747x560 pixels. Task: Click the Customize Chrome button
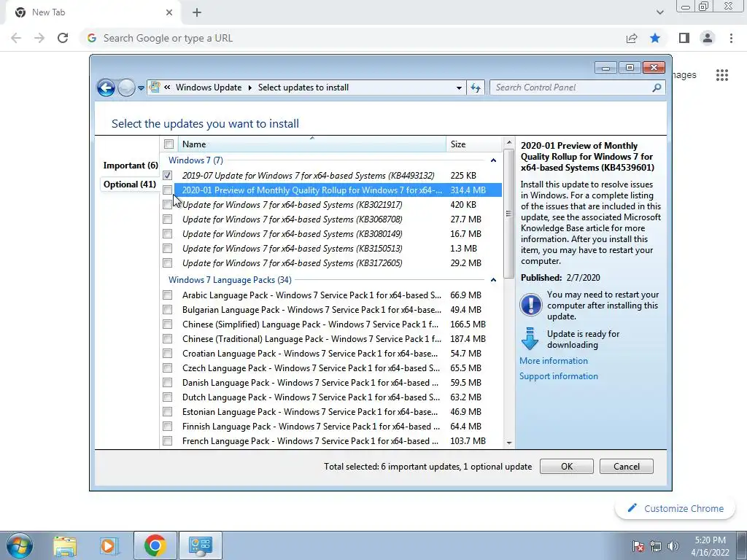click(676, 508)
